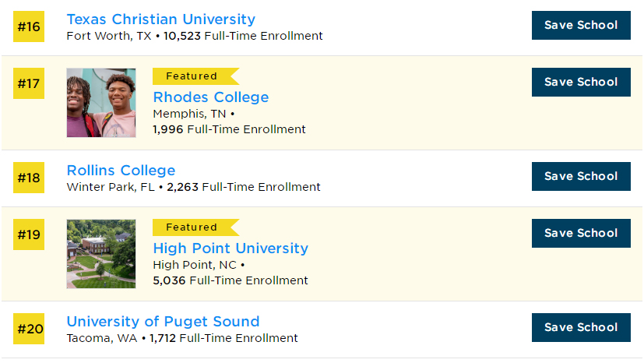This screenshot has height=363, width=644.
Task: Click the High Point University campus photo
Action: coord(101,254)
